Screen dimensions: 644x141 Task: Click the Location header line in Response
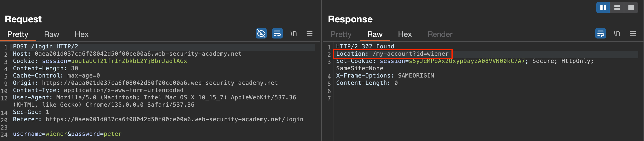click(392, 54)
